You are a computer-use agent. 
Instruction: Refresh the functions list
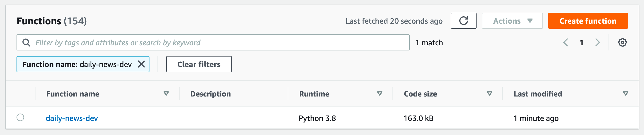[463, 21]
